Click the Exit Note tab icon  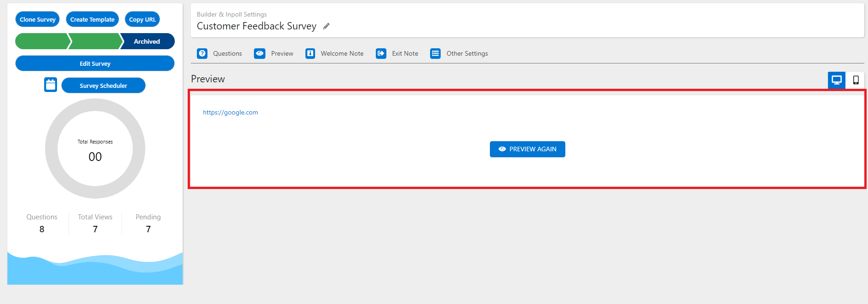381,53
